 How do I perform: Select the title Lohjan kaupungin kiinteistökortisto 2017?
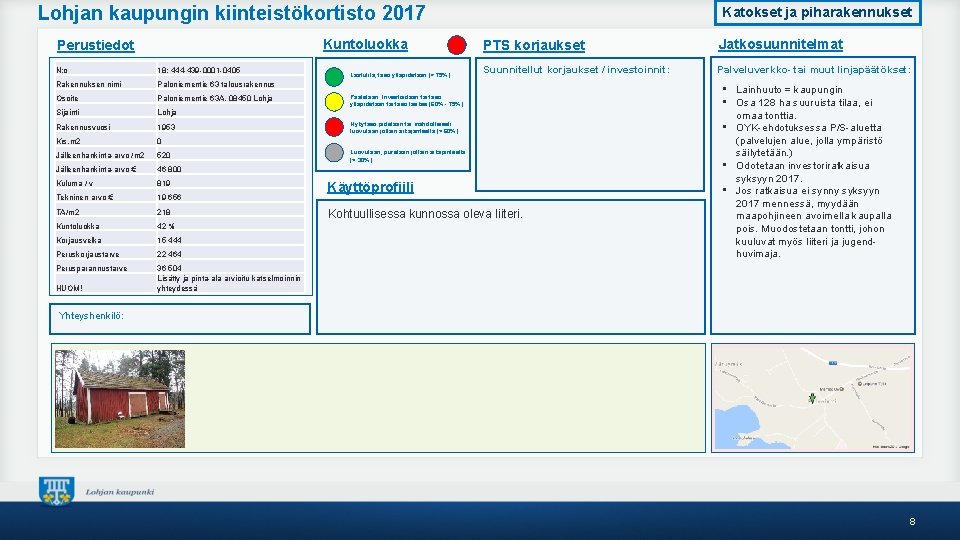coord(231,13)
